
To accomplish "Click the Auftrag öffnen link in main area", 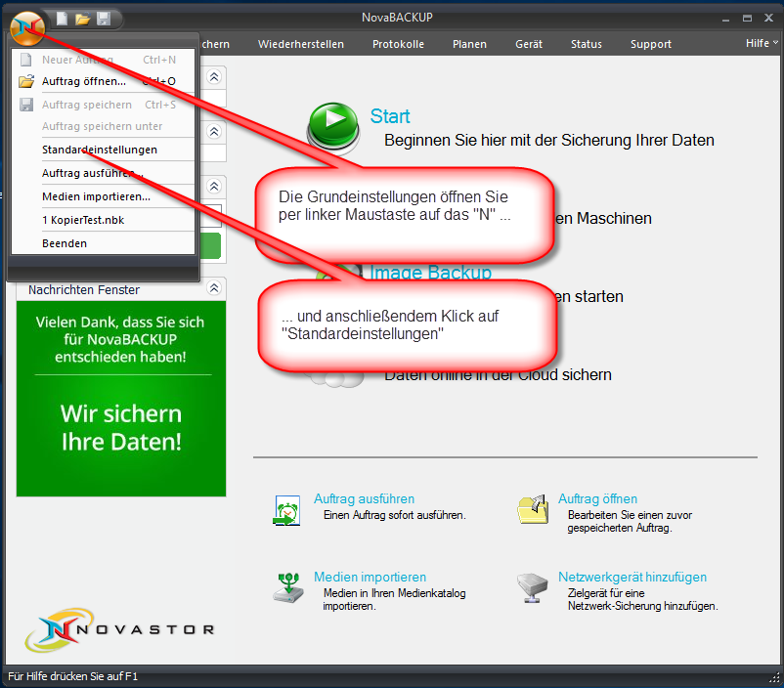I will click(597, 498).
